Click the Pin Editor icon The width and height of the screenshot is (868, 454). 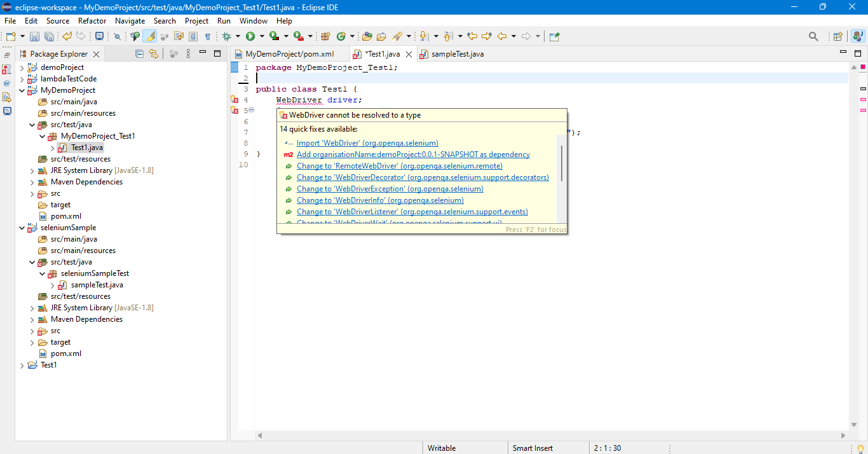tap(554, 37)
